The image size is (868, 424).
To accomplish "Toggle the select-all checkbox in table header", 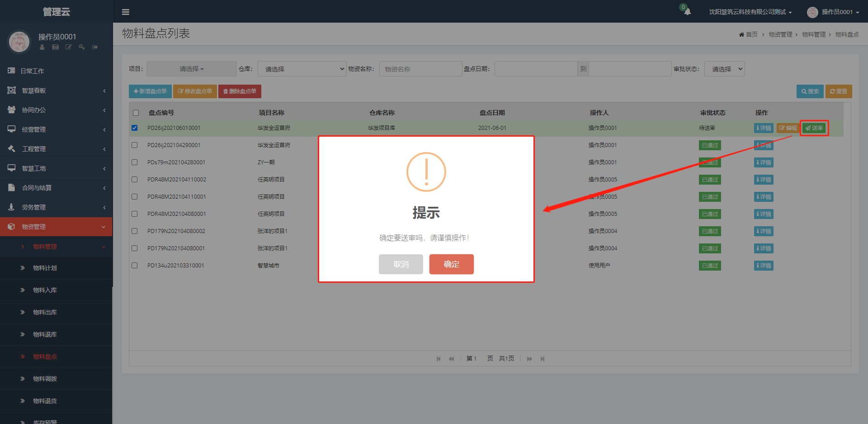I will point(136,113).
